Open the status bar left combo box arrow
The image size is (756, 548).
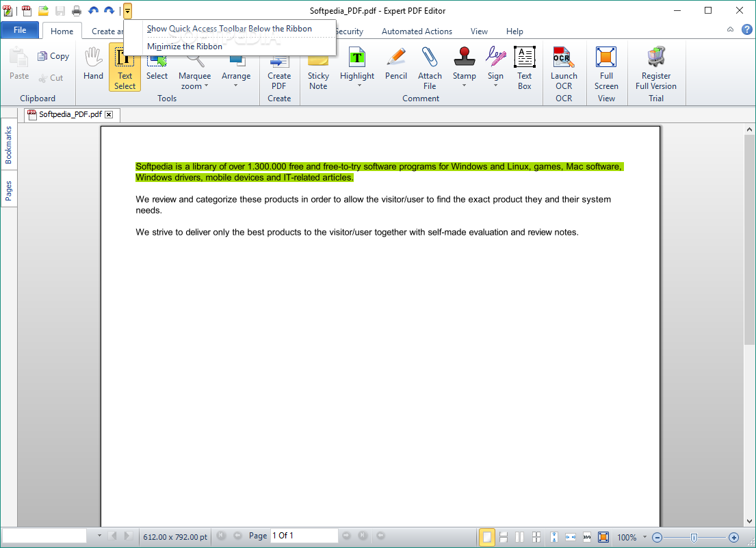(99, 536)
